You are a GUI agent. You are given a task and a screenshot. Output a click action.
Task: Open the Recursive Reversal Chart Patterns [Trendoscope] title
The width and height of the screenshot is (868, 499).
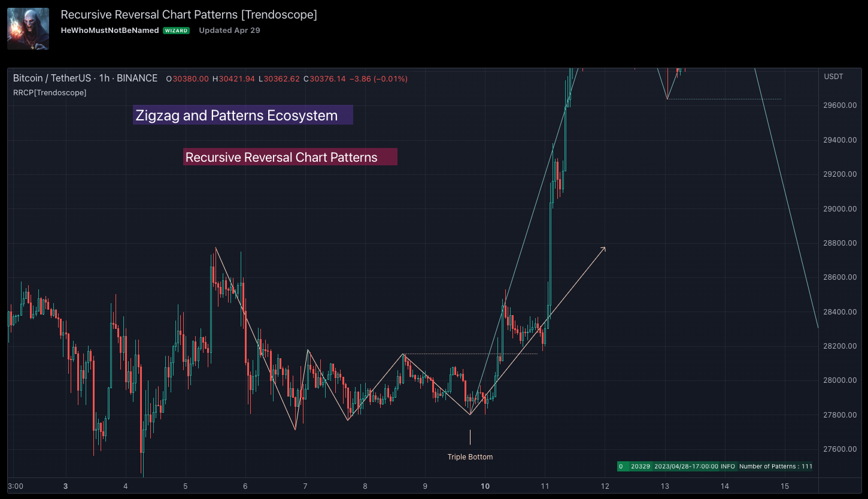pos(189,15)
